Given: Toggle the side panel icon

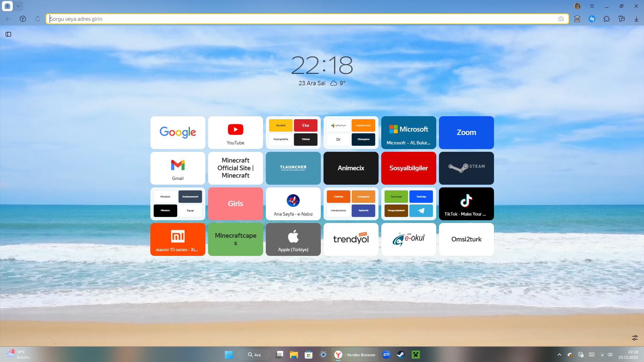Looking at the screenshot, I should [x=8, y=34].
